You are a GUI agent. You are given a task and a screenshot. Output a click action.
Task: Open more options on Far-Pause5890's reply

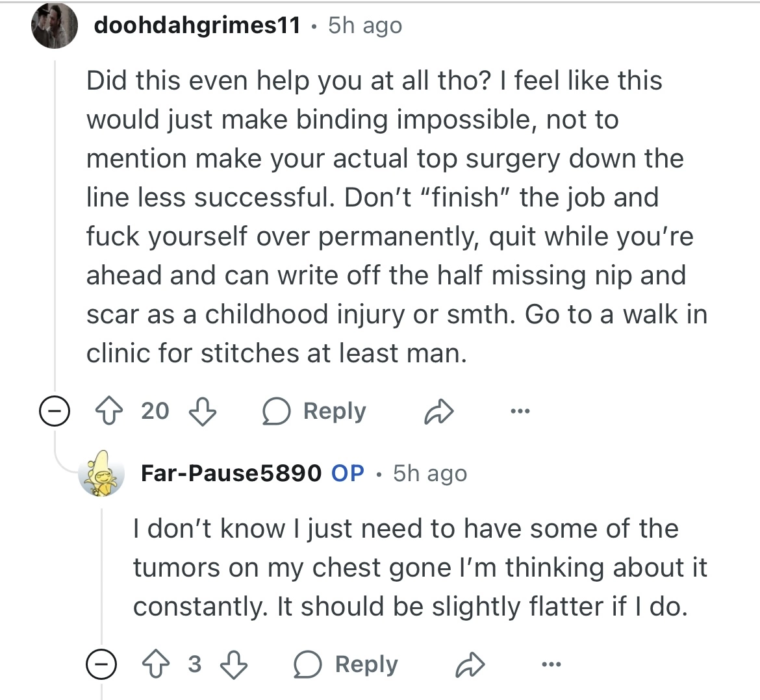pos(551,664)
